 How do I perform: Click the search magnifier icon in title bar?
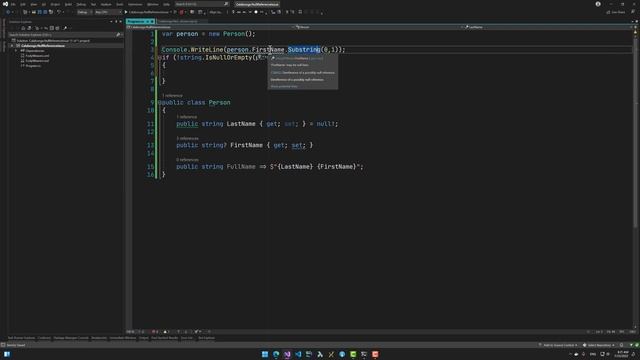pos(226,4)
